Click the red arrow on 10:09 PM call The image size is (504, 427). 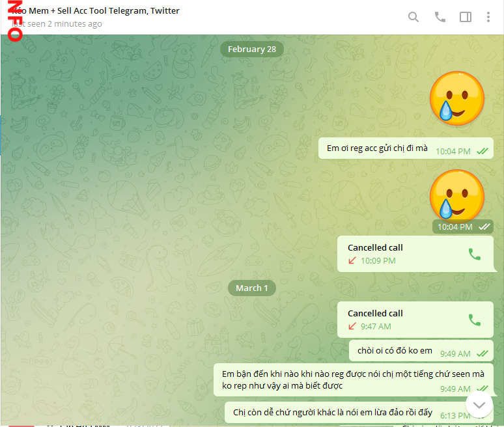point(352,260)
